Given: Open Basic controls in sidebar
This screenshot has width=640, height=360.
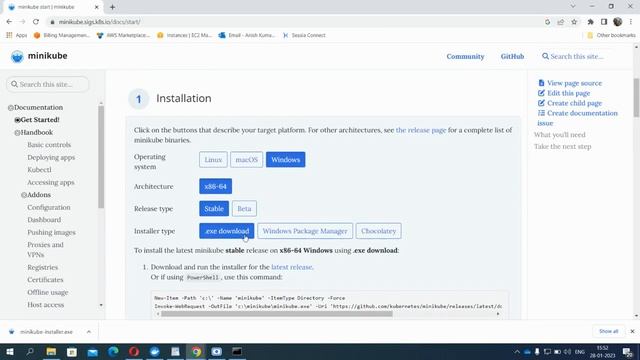Looking at the screenshot, I should coord(49,144).
